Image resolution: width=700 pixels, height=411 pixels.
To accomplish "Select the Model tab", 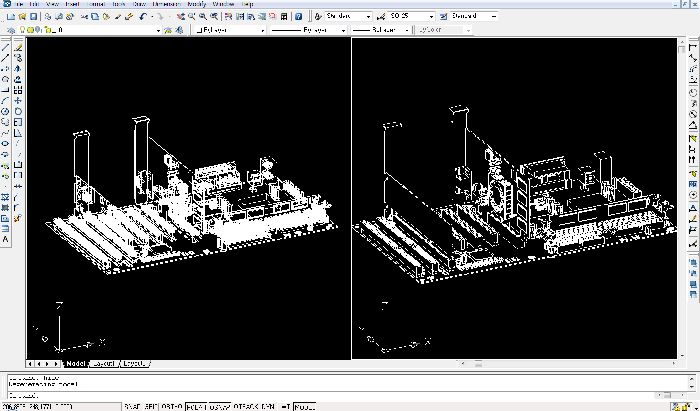I will tap(75, 364).
